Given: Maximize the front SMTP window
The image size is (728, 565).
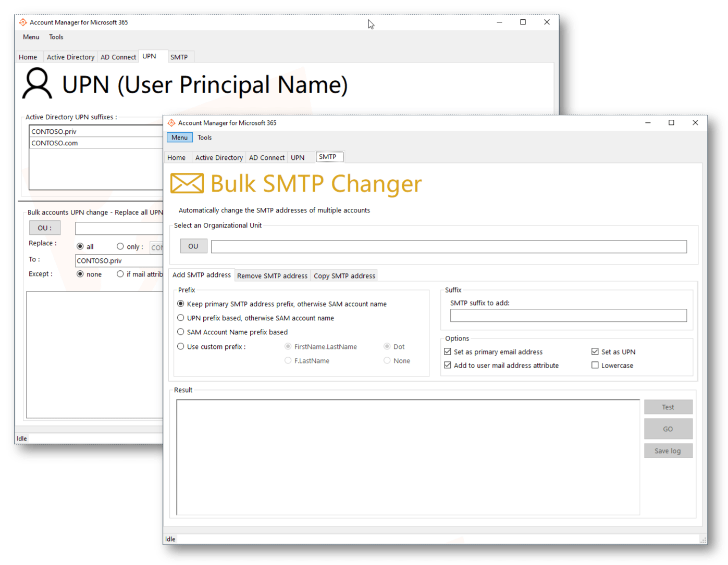Looking at the screenshot, I should [671, 123].
